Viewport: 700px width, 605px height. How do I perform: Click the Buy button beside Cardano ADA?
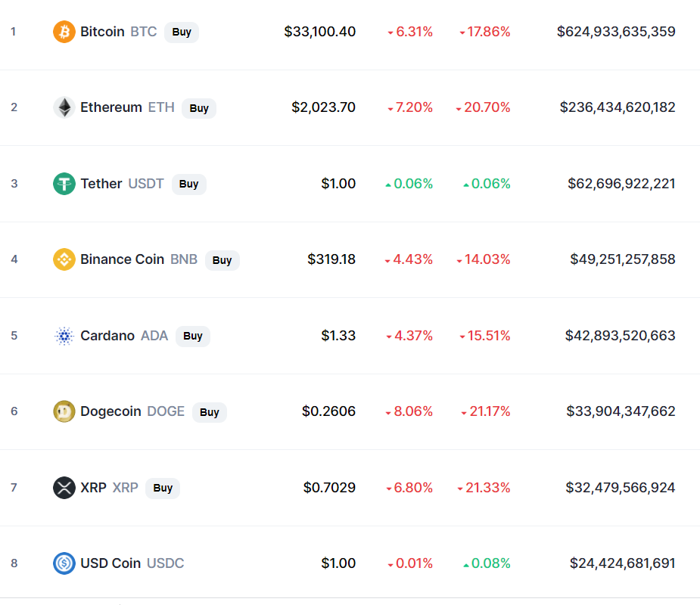point(193,336)
